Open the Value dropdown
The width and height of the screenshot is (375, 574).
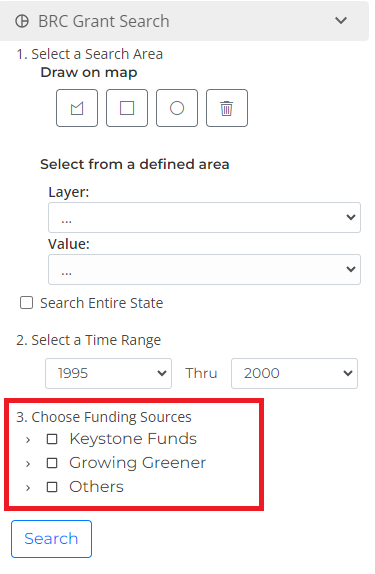click(204, 269)
